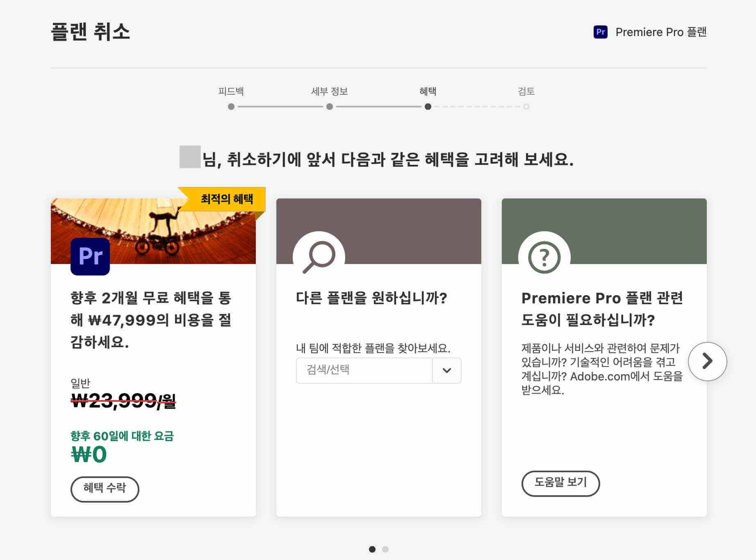The height and width of the screenshot is (560, 756).
Task: Click the 최적의 혜택 ribbon badge
Action: 222,199
